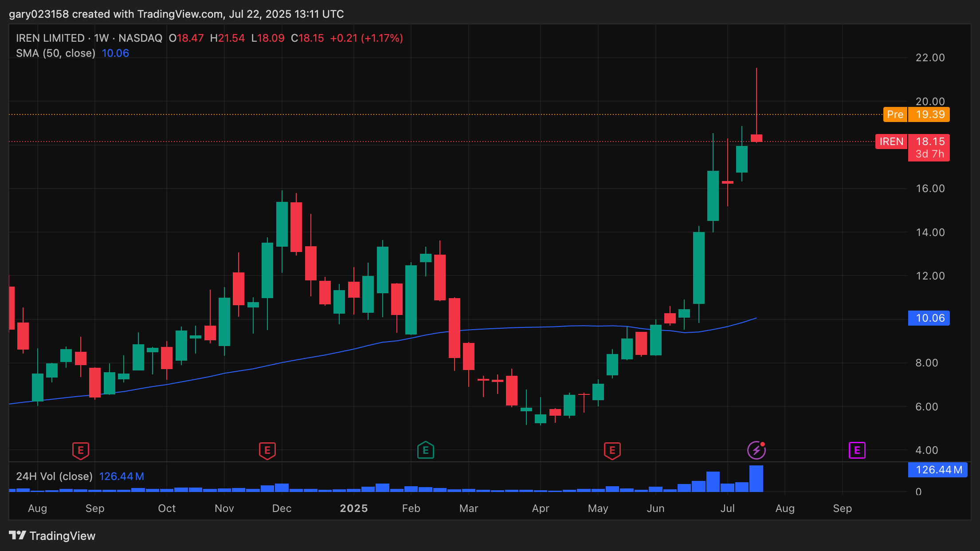Click the IREN LIMITED · 1W · NASDAQ title
This screenshot has width=980, height=551.
coord(89,38)
